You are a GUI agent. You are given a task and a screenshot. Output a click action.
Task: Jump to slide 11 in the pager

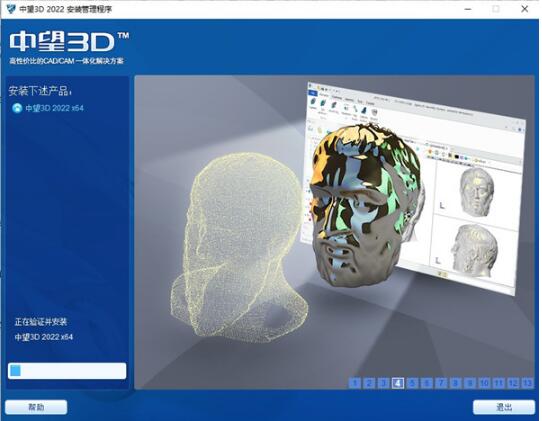point(499,383)
